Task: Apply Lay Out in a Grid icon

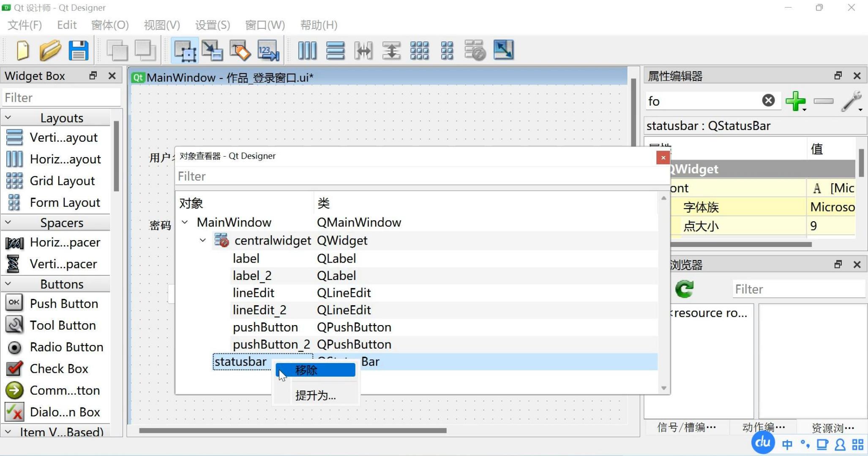Action: click(x=419, y=51)
